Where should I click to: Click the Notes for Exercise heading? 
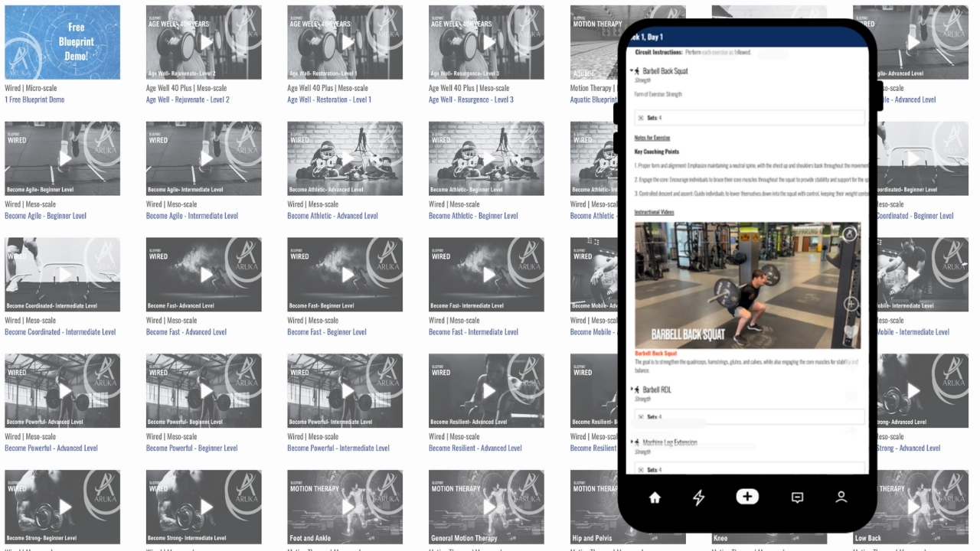point(652,138)
